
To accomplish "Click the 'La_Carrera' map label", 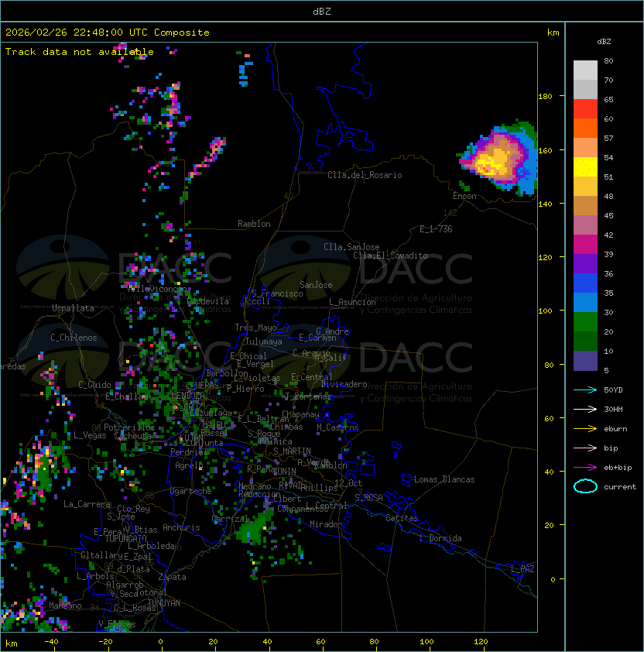I will click(87, 504).
